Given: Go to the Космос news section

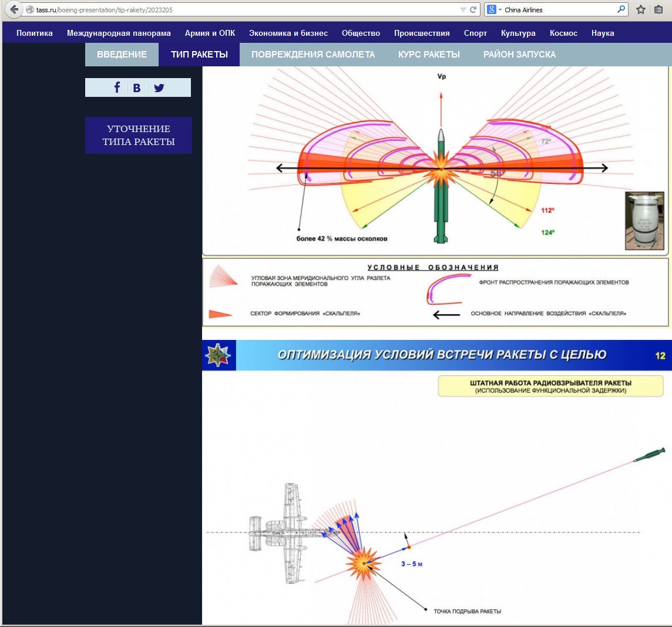Looking at the screenshot, I should tap(563, 33).
